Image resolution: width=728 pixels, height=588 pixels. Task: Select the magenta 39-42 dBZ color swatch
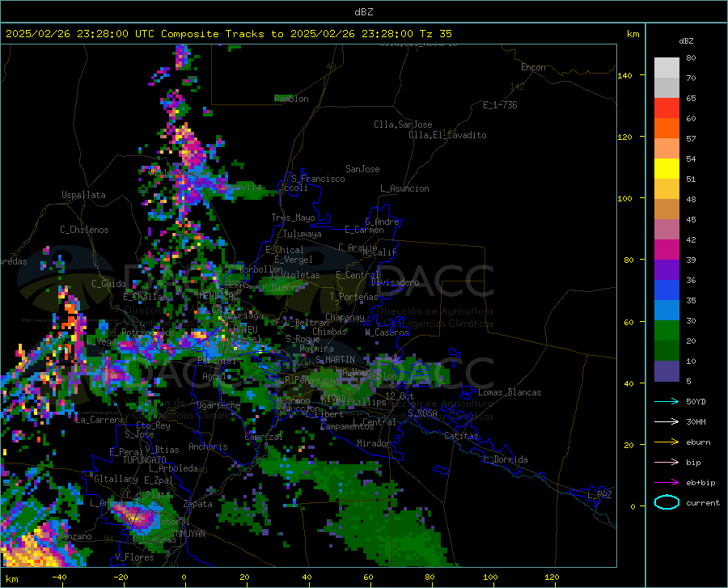(x=667, y=250)
